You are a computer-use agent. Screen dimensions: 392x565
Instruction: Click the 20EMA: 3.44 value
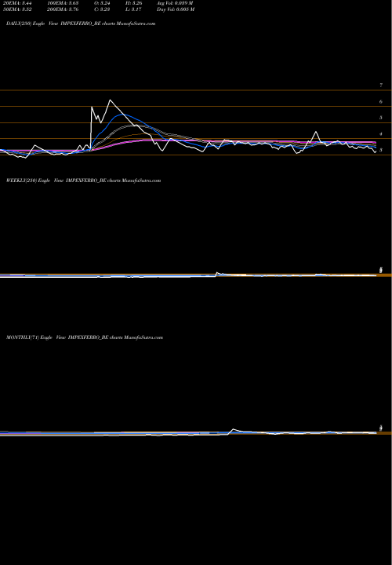tap(17, 3)
